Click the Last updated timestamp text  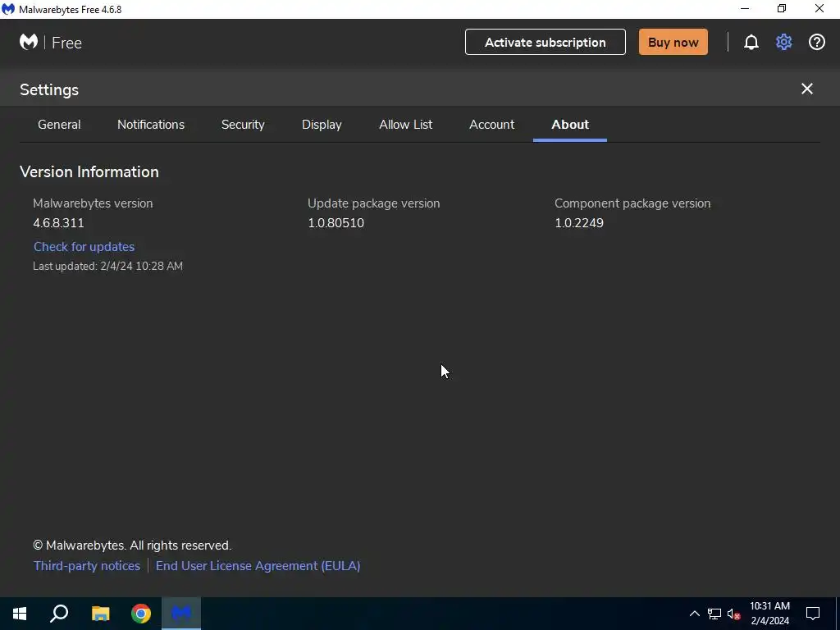[107, 267]
